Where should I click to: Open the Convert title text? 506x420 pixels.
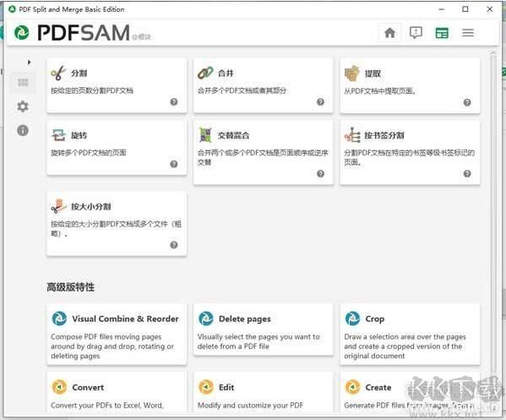[x=88, y=387]
